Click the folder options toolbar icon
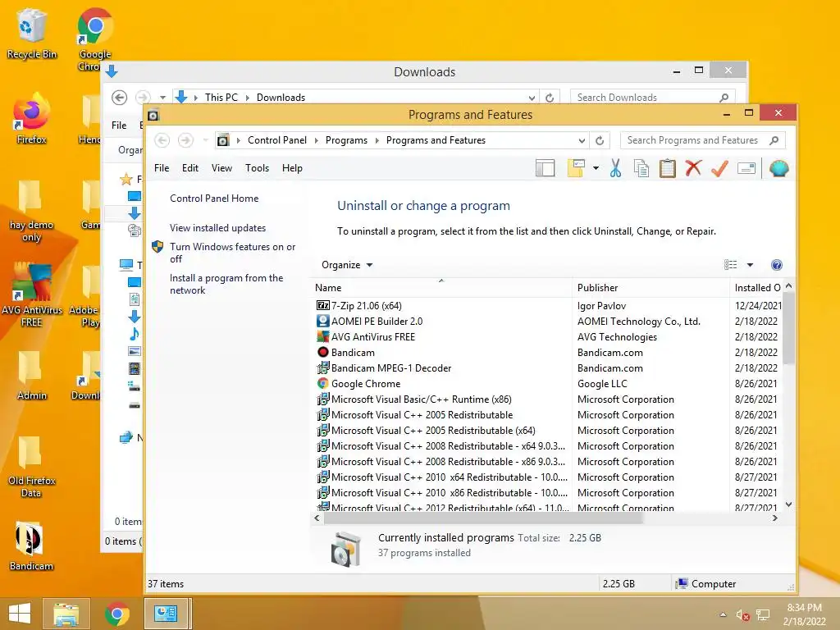This screenshot has height=630, width=840. click(576, 168)
